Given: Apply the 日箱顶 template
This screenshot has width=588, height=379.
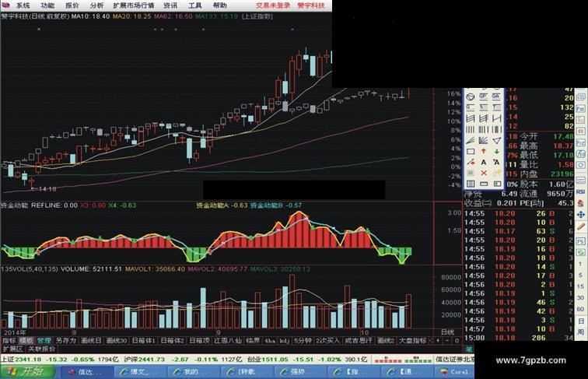Looking at the screenshot, I should 199,340.
